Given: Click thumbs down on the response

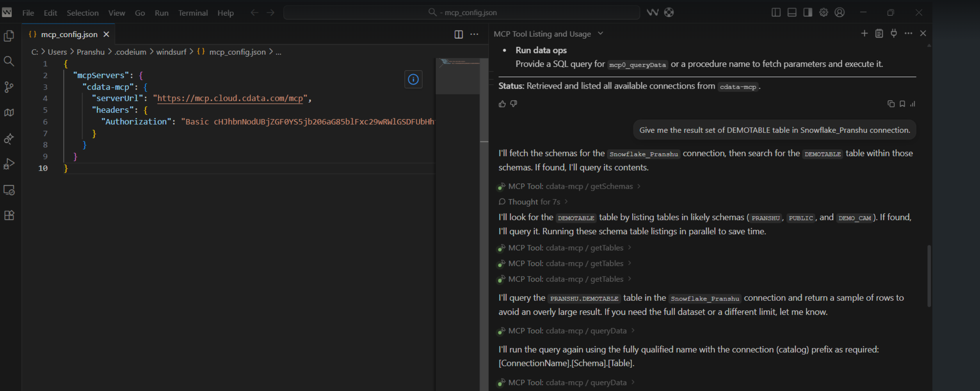Looking at the screenshot, I should pyautogui.click(x=514, y=104).
